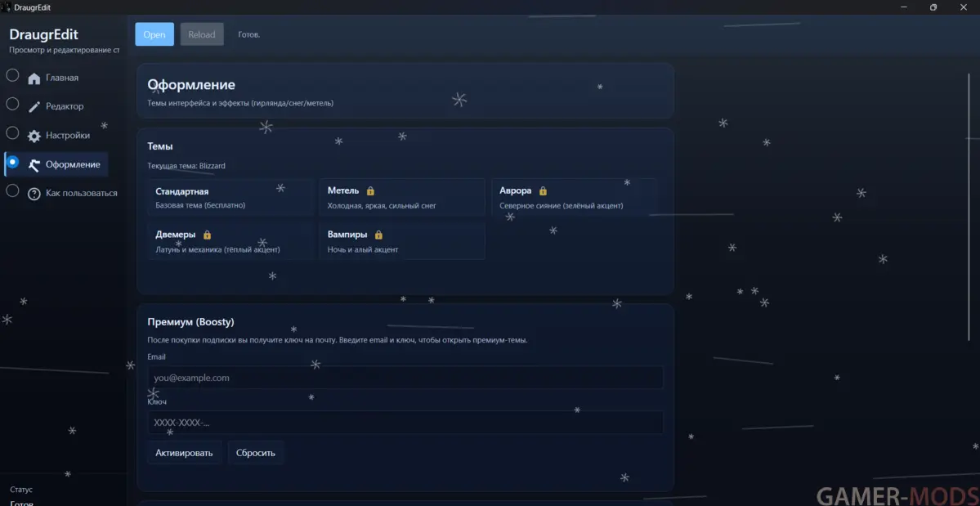The image size is (980, 506).
Task: Click the lock icon on Двемеры theme
Action: (x=207, y=235)
